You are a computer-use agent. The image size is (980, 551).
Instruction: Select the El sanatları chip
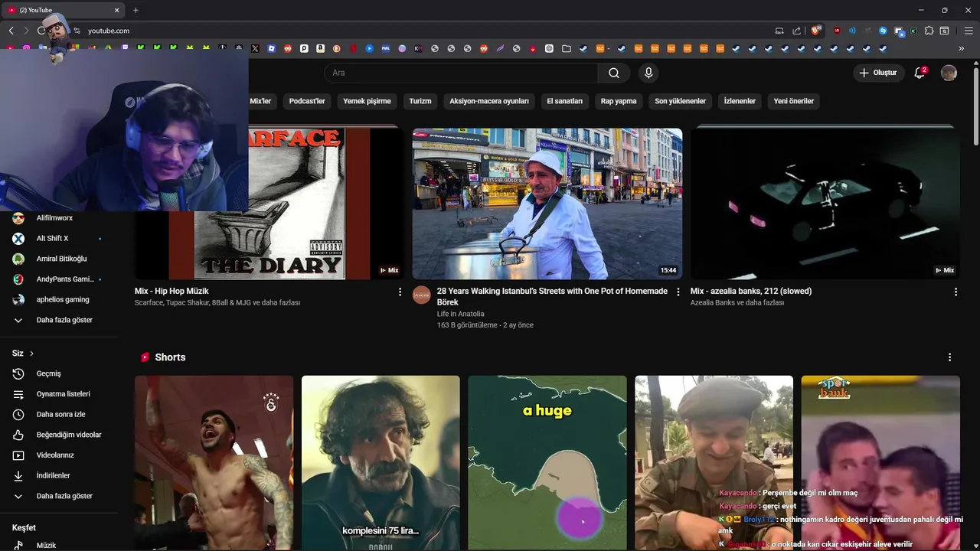click(565, 101)
